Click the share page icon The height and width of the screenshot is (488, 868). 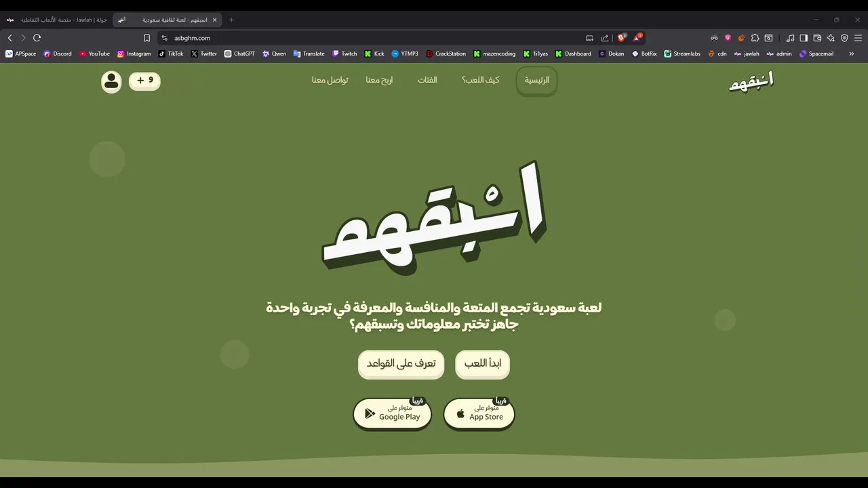coord(605,38)
